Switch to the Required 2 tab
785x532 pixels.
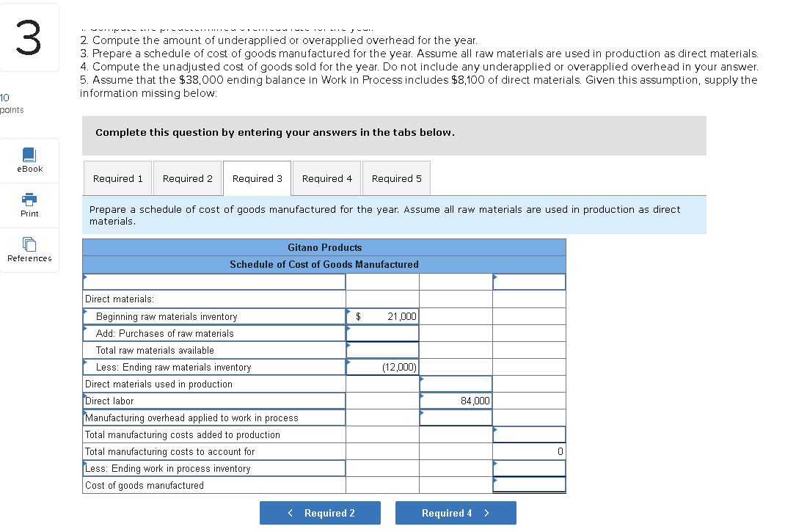tap(187, 178)
